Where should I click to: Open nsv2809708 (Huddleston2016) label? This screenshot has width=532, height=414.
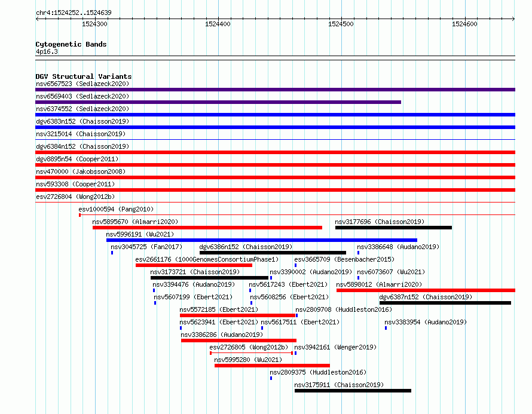344,309
